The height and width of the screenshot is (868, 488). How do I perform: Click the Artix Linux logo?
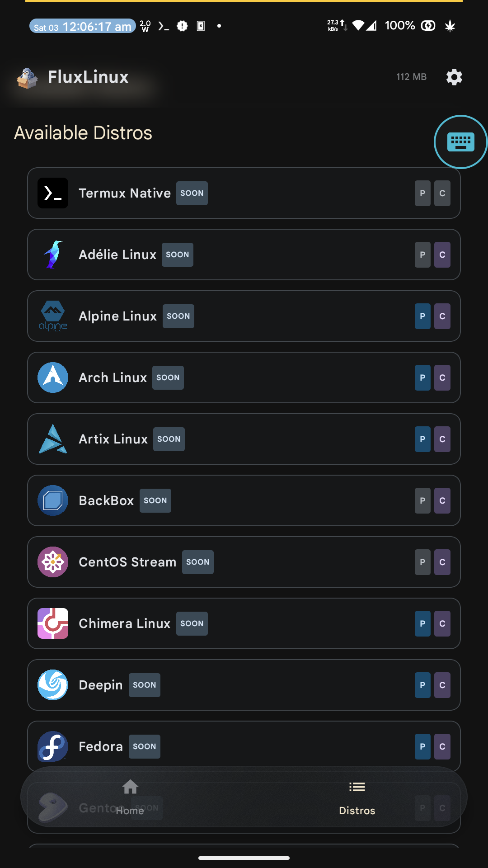pos(53,439)
